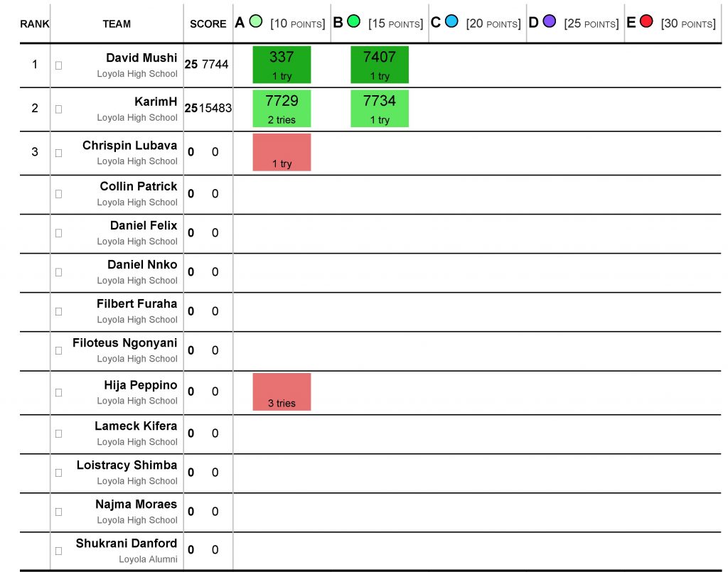Tick the checkbox beside David Mushi
This screenshot has height=572, width=728.
click(x=58, y=65)
